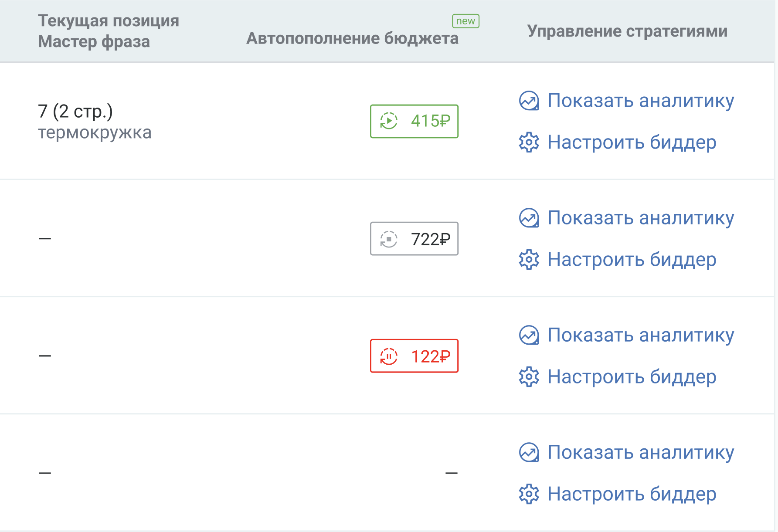
Task: Click analytics chart icon beside 122₽ row
Action: tap(529, 335)
